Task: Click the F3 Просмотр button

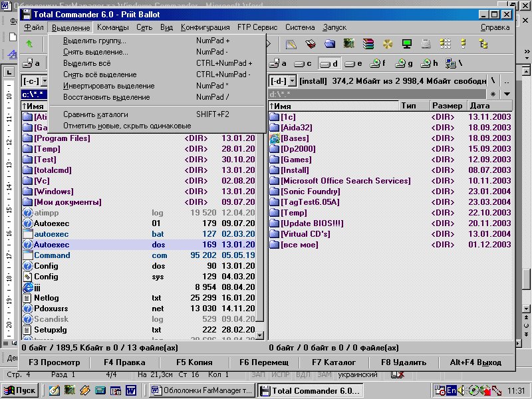Action: pos(55,362)
